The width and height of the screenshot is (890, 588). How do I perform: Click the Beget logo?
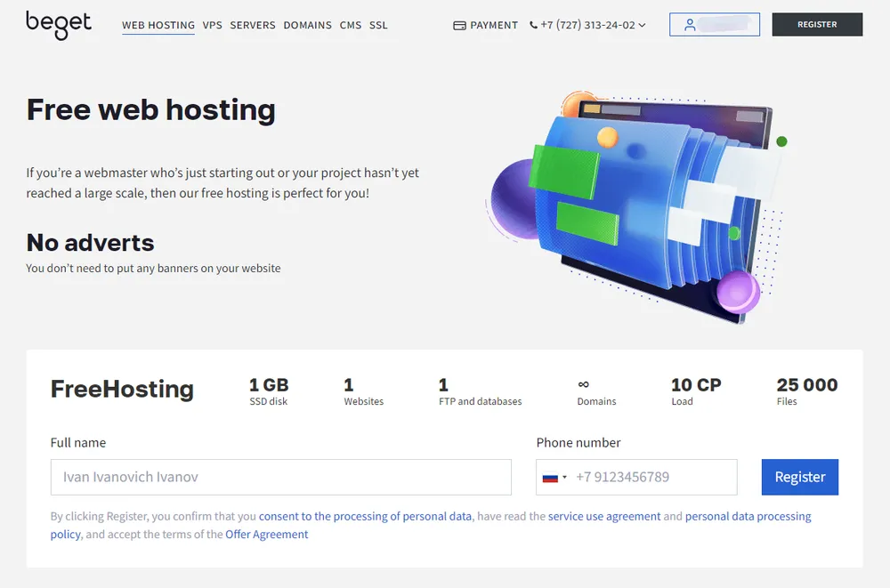59,24
